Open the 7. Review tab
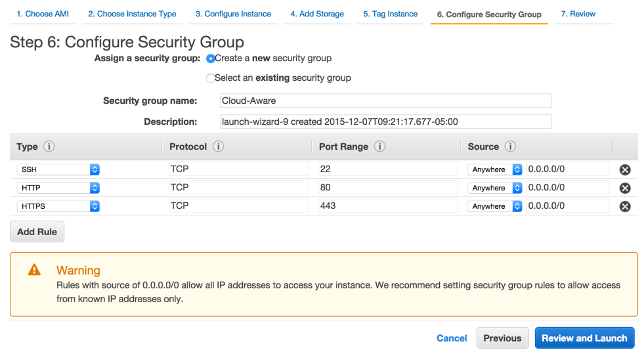This screenshot has width=644, height=358. click(578, 14)
